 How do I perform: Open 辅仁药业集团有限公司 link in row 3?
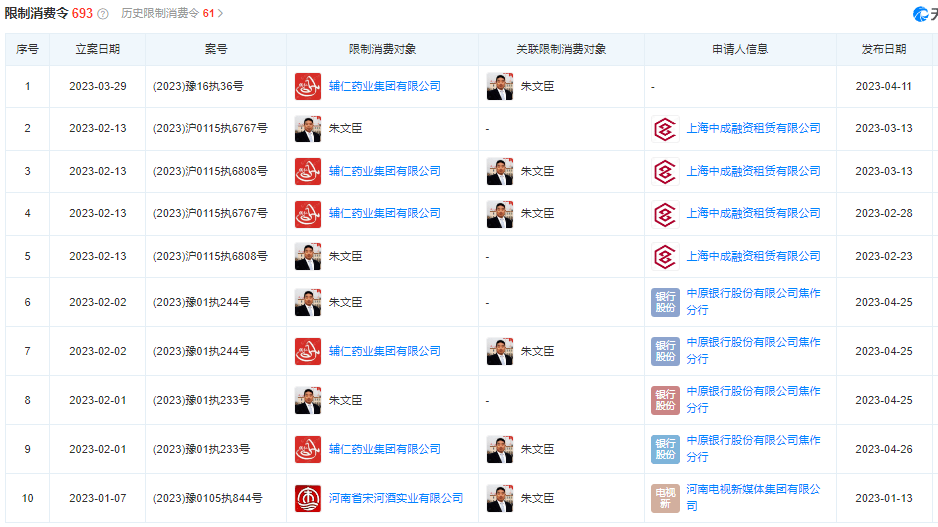point(385,171)
